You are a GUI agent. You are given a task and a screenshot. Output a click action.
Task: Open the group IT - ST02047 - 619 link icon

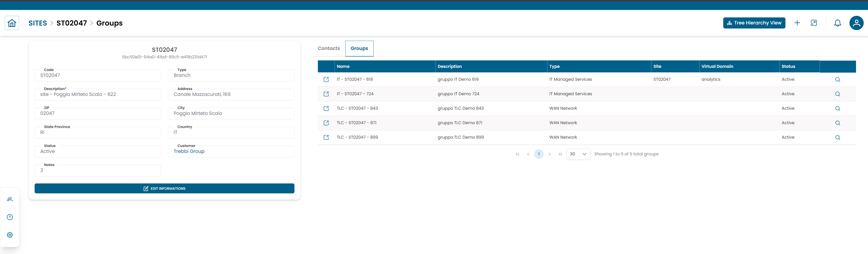pyautogui.click(x=326, y=79)
